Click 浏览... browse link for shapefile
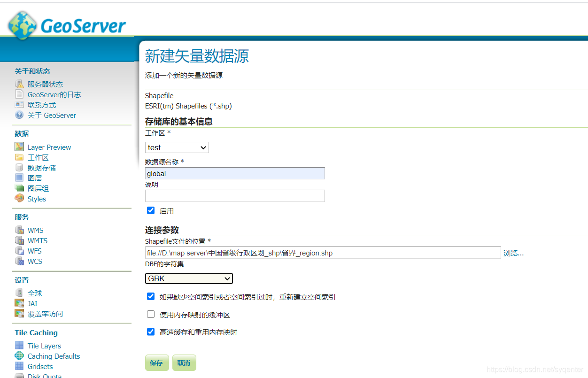588x378 pixels. [x=513, y=253]
